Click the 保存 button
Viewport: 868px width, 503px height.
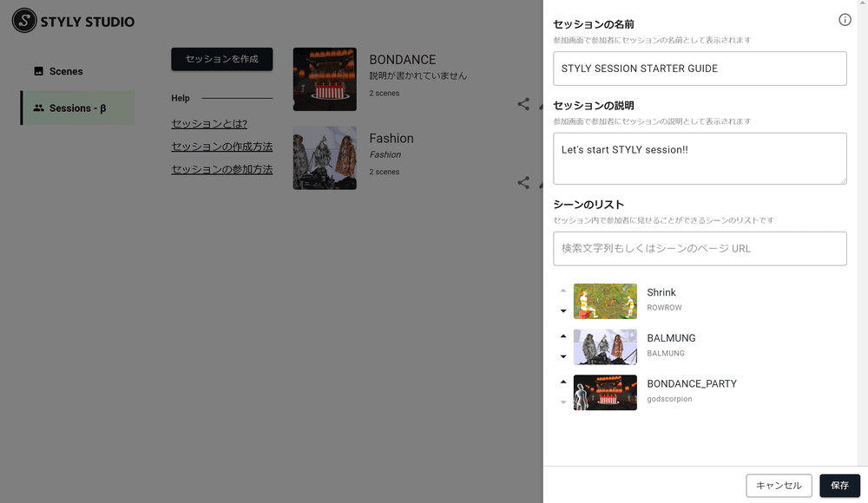[839, 486]
